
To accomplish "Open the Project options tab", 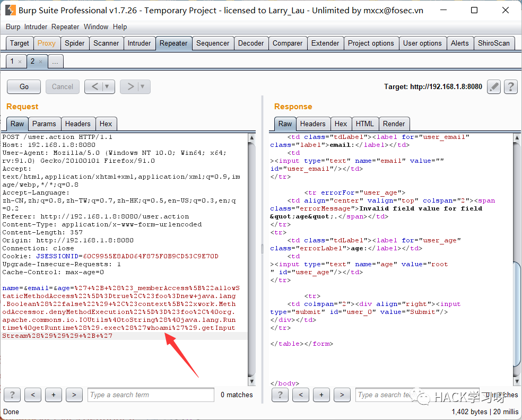I will 371,43.
